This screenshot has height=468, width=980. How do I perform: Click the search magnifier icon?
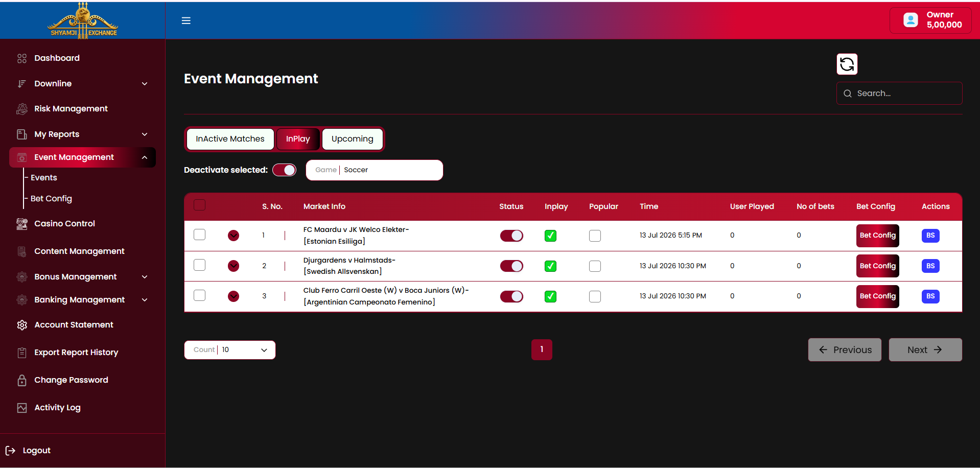point(848,93)
